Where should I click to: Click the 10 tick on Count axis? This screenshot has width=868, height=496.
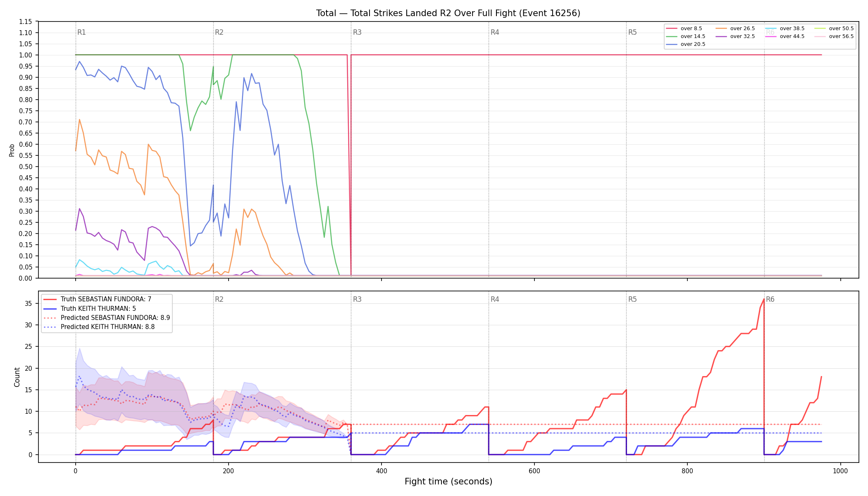[29, 412]
